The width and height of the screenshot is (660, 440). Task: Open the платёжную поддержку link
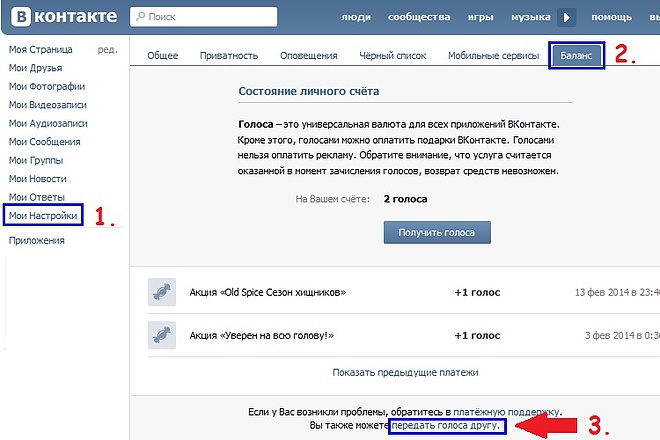(507, 412)
